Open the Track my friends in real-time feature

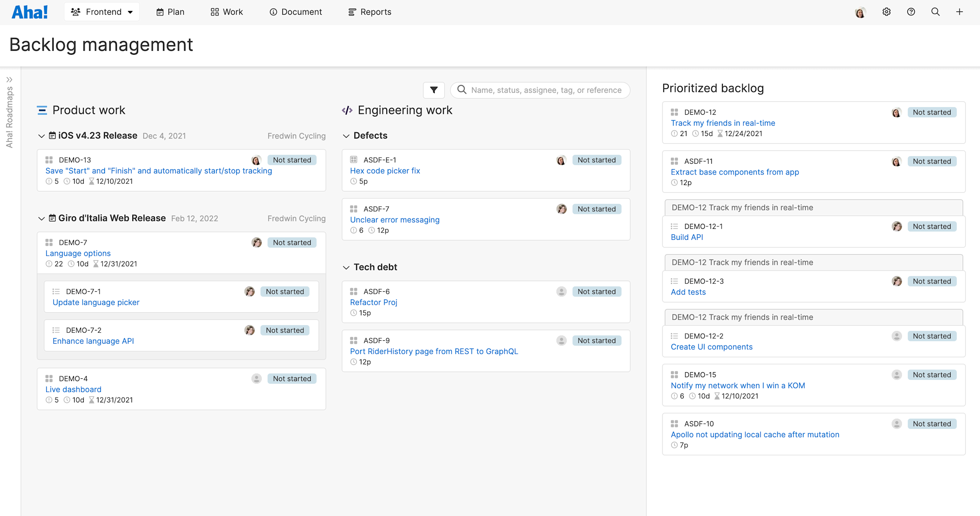coord(722,123)
